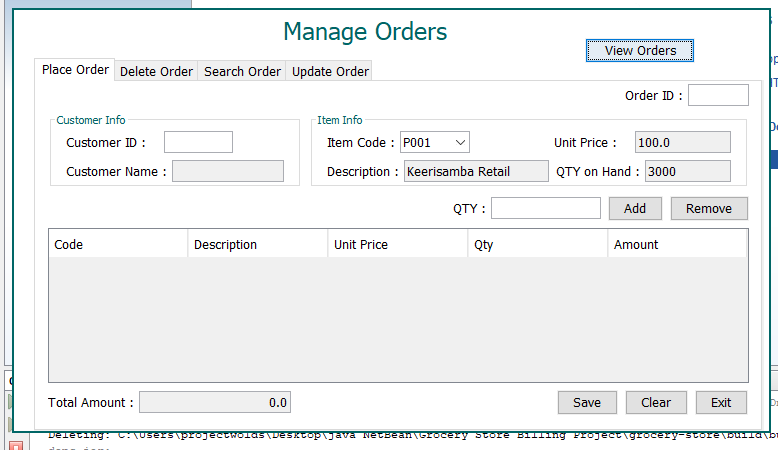Save the current order
This screenshot has width=778, height=450.
587,402
